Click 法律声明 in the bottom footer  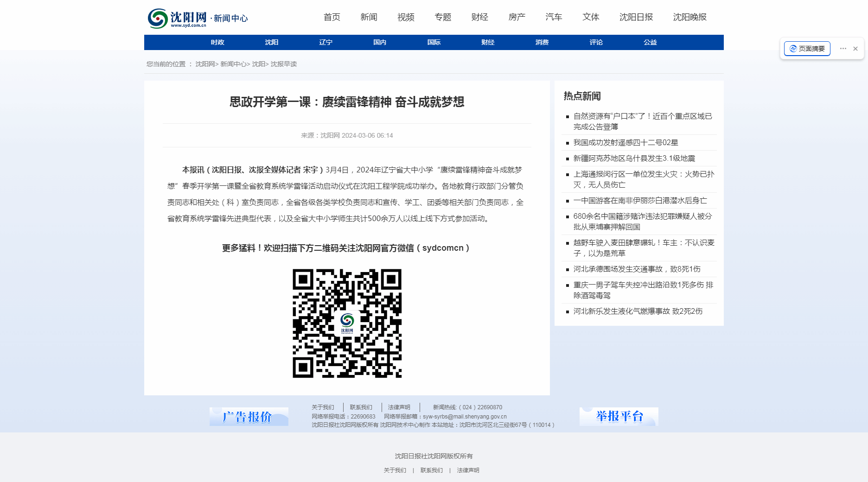tap(468, 470)
